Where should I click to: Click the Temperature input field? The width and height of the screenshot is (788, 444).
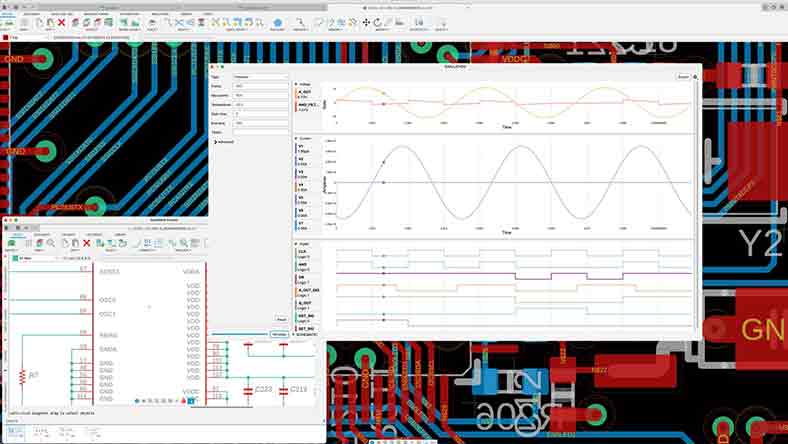(261, 105)
